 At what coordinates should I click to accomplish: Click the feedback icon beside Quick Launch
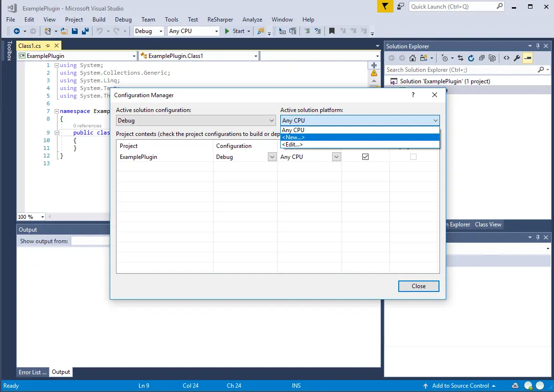pos(401,6)
